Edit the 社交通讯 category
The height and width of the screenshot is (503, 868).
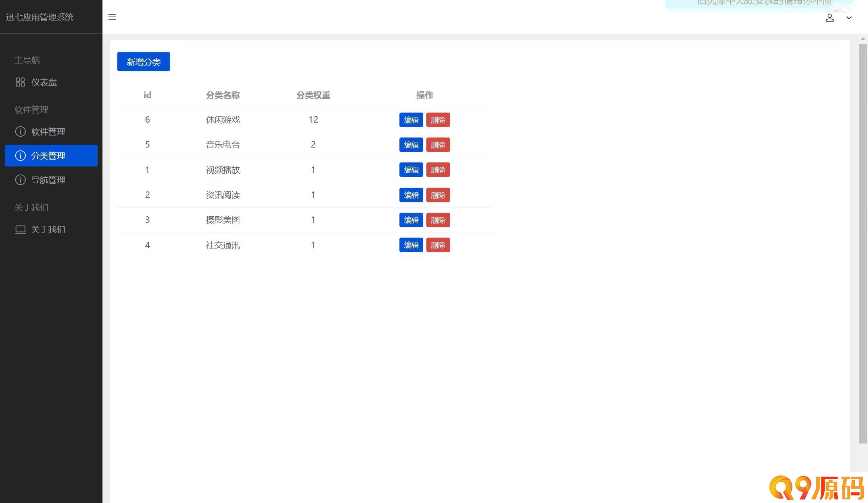pyautogui.click(x=411, y=245)
